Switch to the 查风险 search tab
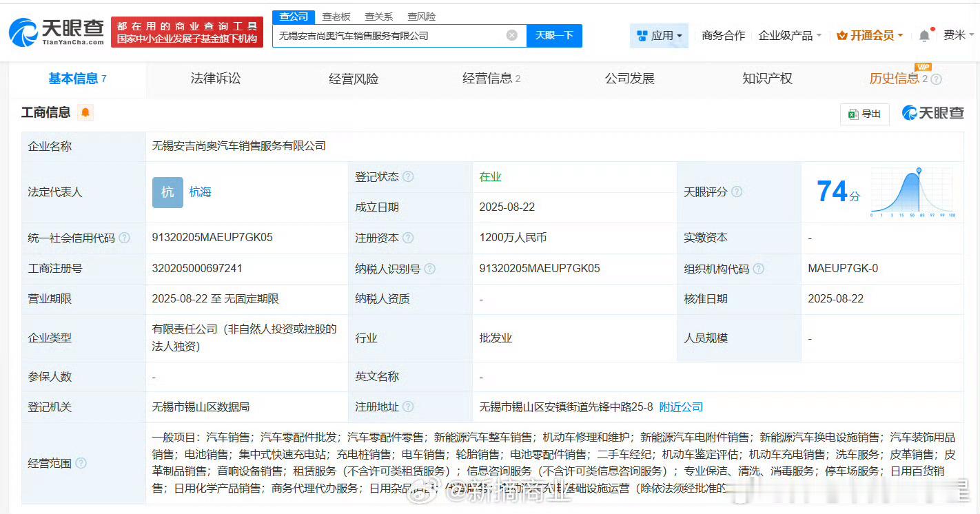The height and width of the screenshot is (514, 980). [x=421, y=17]
